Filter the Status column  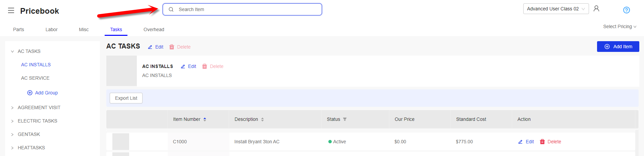point(345,119)
